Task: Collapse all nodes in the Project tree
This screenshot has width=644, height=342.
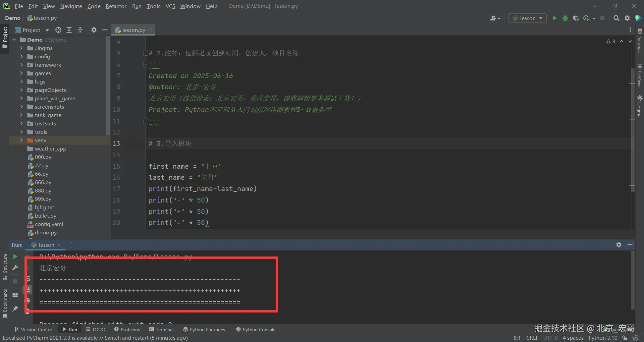Action: point(80,30)
